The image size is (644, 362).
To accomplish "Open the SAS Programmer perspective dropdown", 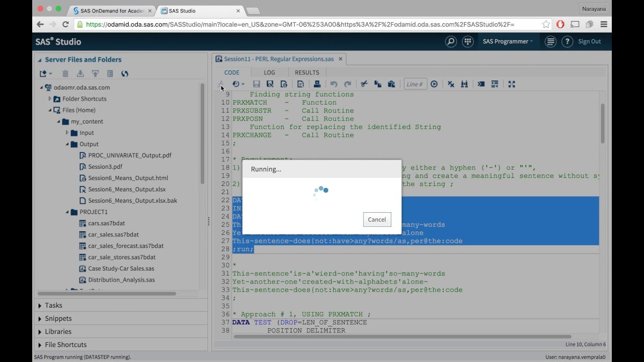I will 508,42.
